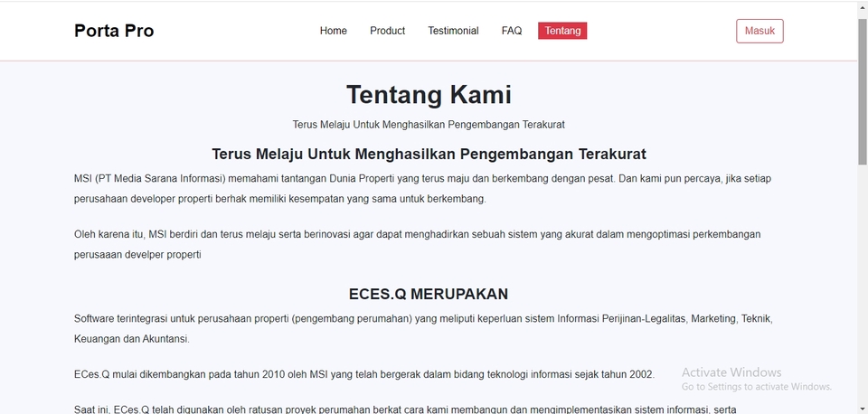
Task: Click the Masuk login button
Action: pos(759,31)
